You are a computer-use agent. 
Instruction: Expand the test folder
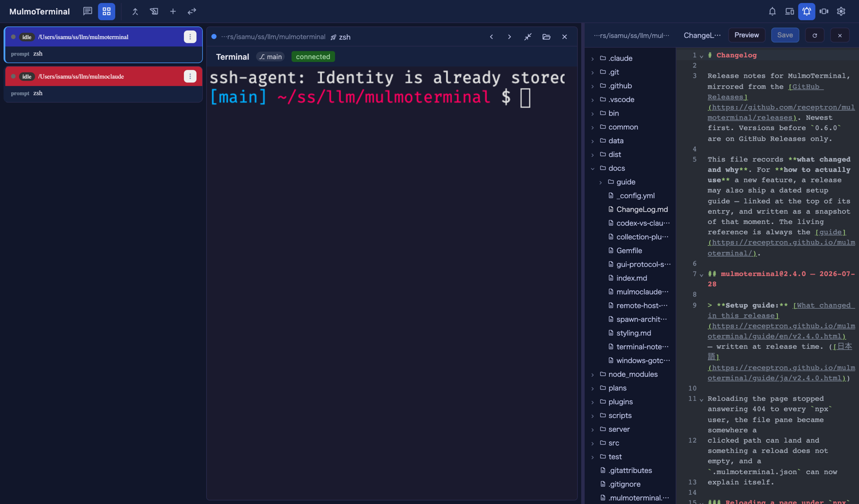click(x=631, y=457)
